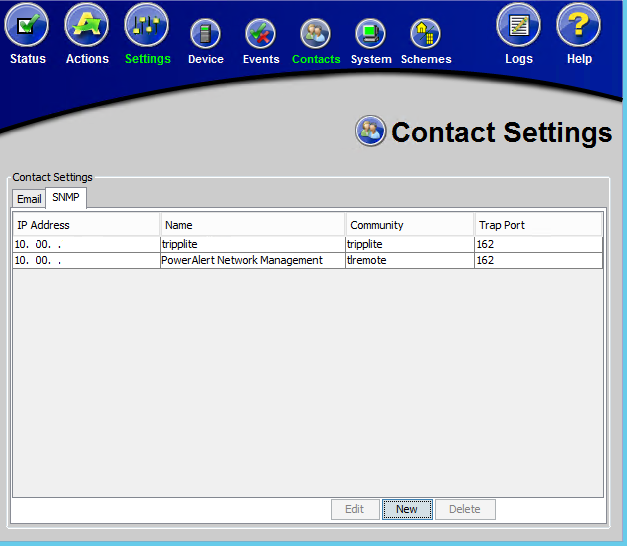Click the tlremote community cell

pyautogui.click(x=410, y=260)
